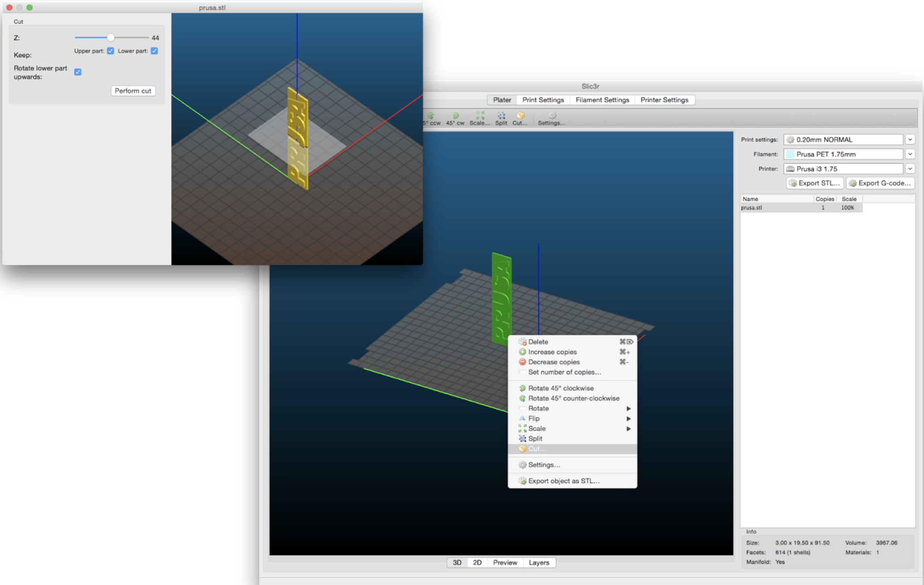Choose Export object as STL…

572,481
